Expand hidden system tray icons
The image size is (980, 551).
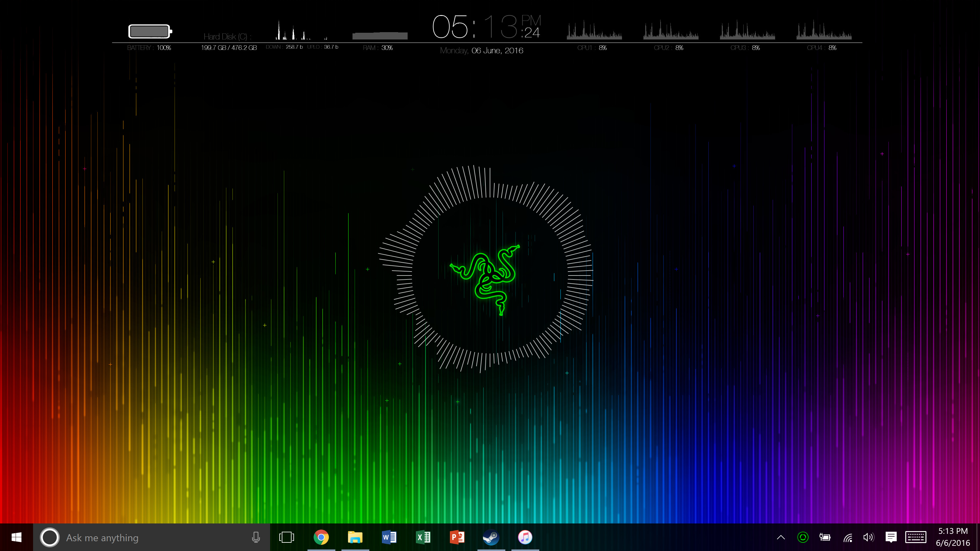point(781,537)
